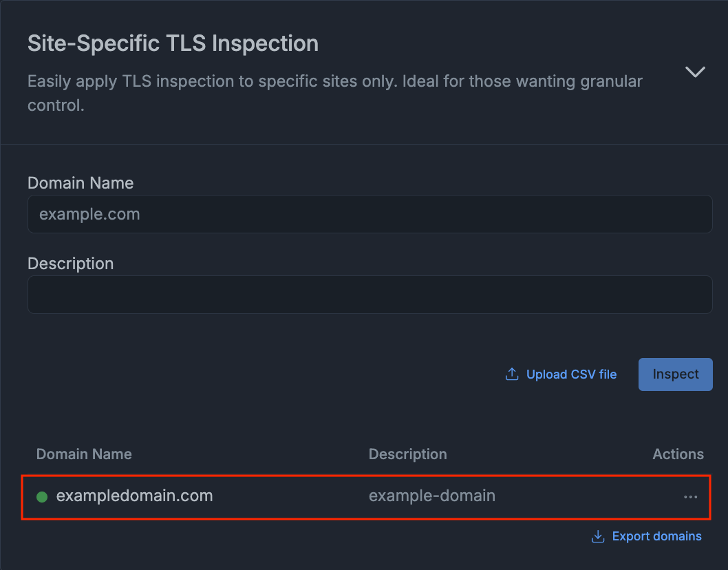
Task: Select the exampledomain.com domain name text
Action: [x=134, y=496]
